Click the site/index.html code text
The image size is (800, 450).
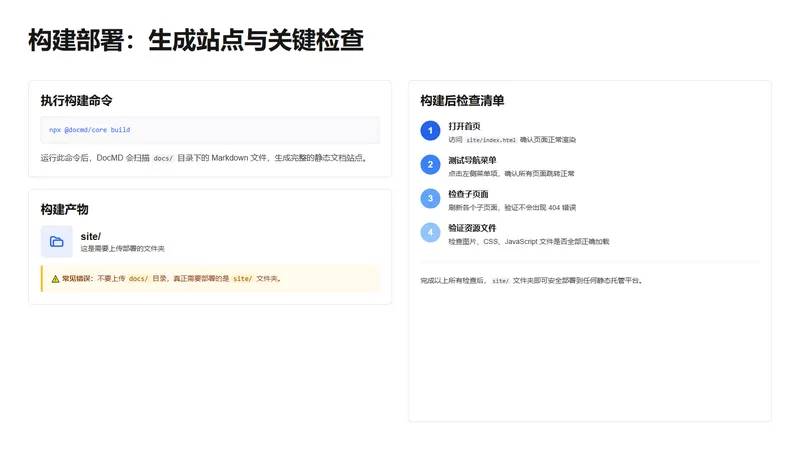(491, 140)
